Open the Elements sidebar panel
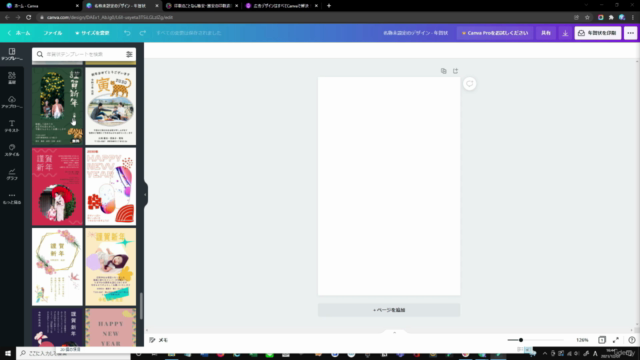Screen dimensions: 640x360 (x=12, y=78)
